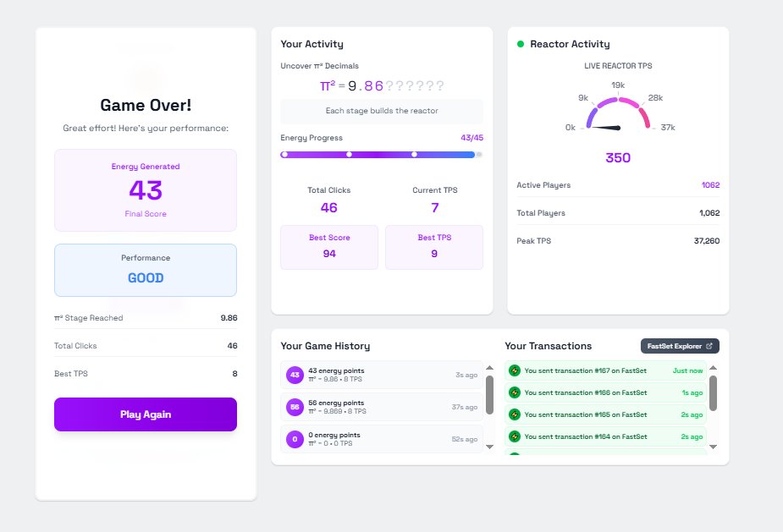The height and width of the screenshot is (532, 783).
Task: Click the π² = 9.86 decimals display
Action: click(382, 85)
